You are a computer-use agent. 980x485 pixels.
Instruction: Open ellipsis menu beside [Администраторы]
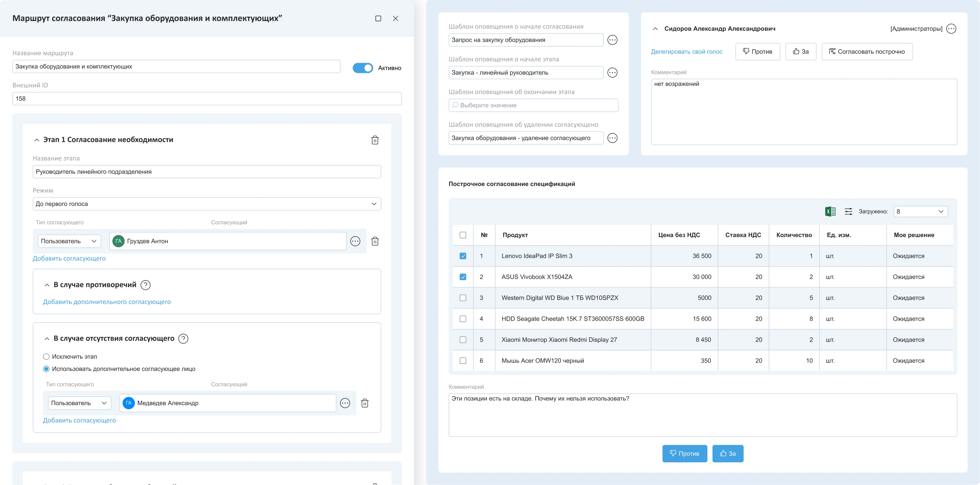click(x=951, y=29)
